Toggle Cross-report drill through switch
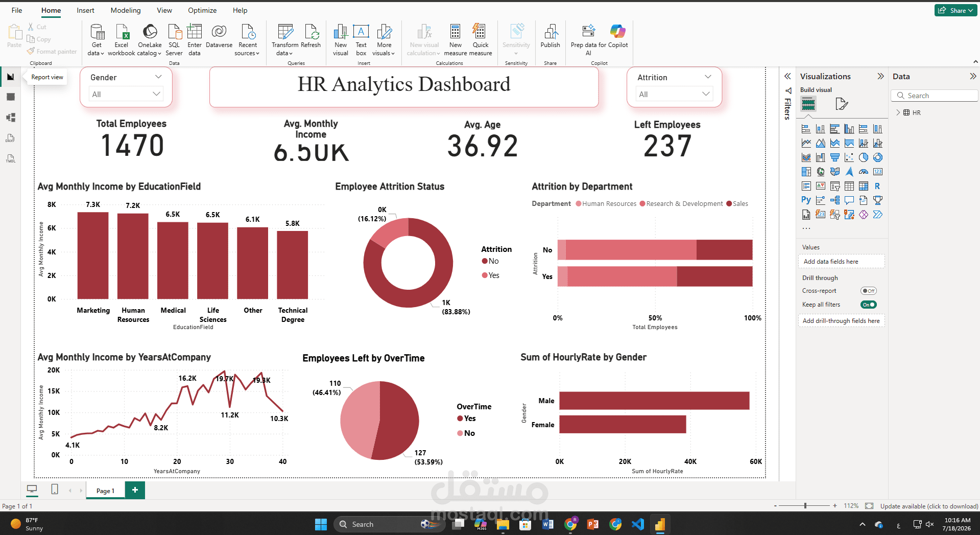This screenshot has height=535, width=980. pyautogui.click(x=868, y=291)
